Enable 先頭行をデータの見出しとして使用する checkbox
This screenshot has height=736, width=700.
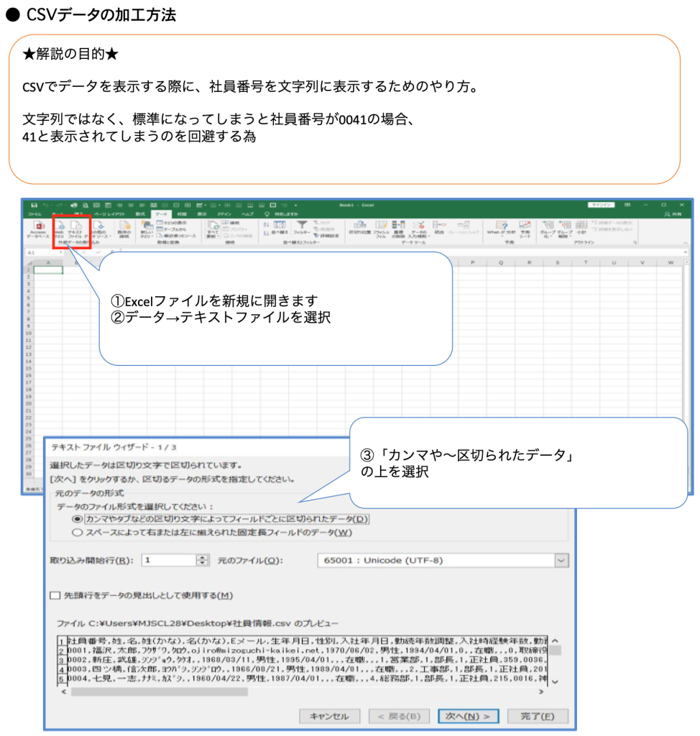coord(55,595)
